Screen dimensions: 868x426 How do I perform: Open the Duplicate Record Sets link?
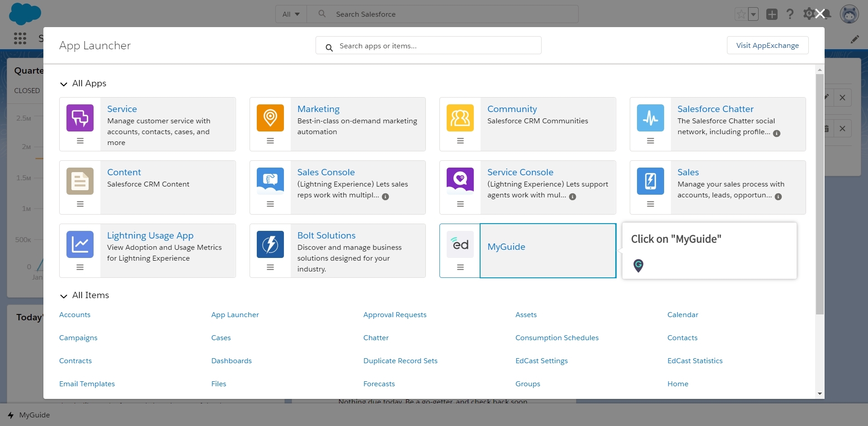(x=400, y=360)
